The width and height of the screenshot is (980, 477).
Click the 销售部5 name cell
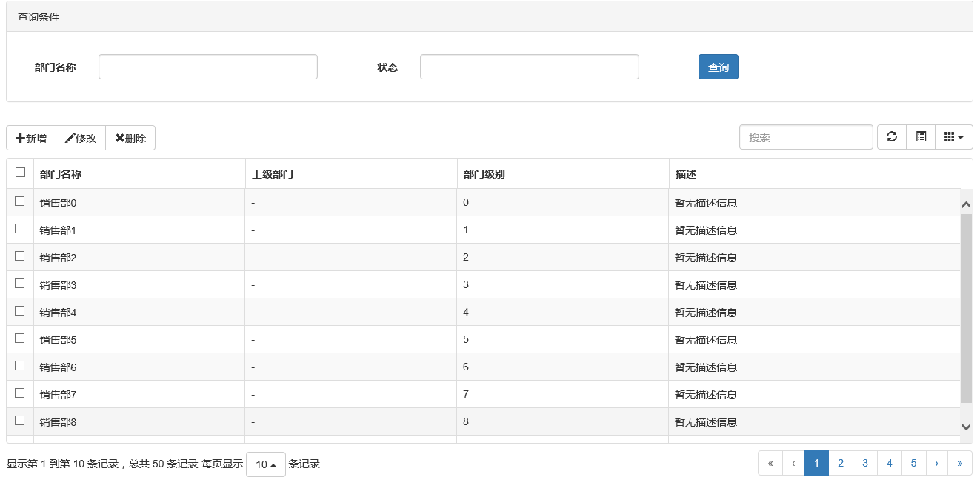pyautogui.click(x=139, y=339)
